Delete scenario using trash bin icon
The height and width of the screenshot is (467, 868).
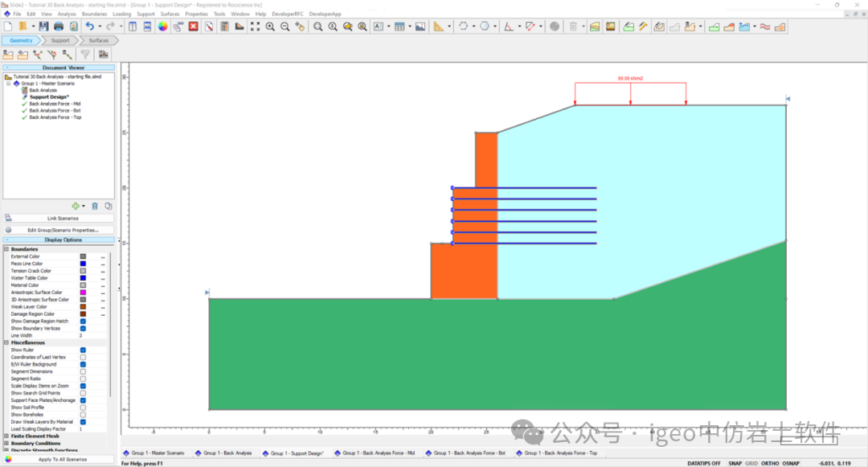coord(95,207)
